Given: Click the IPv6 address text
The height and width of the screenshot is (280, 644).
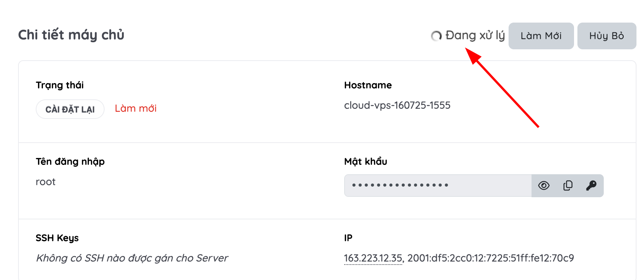Looking at the screenshot, I should tap(491, 258).
